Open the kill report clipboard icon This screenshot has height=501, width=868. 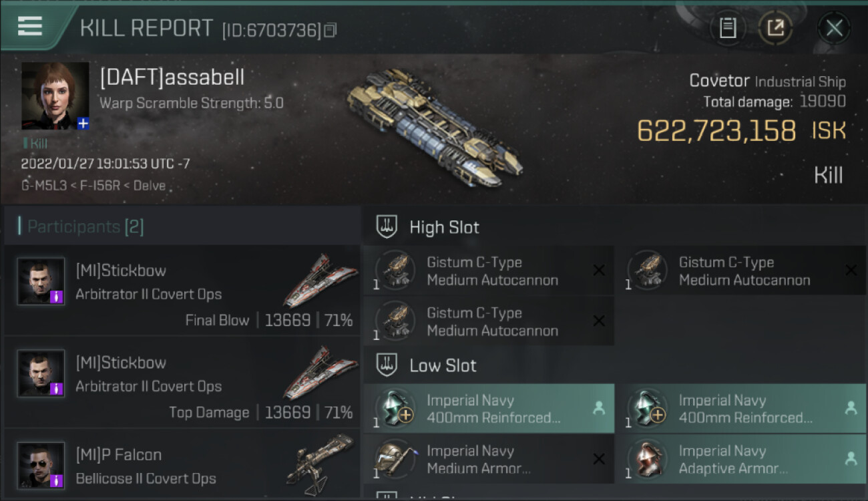(x=728, y=28)
